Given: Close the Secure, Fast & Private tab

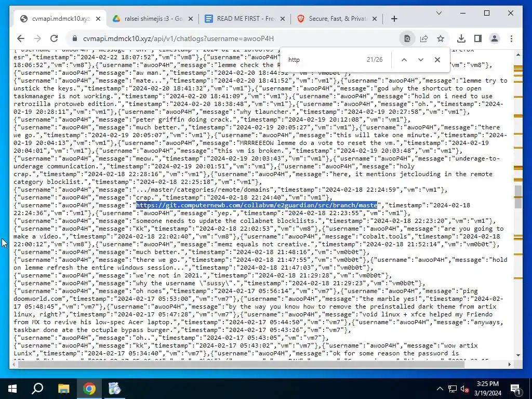Looking at the screenshot, I should pyautogui.click(x=375, y=19).
